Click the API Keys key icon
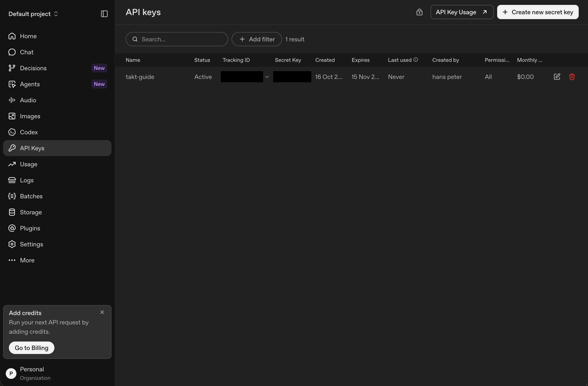Image resolution: width=588 pixels, height=386 pixels. point(12,148)
